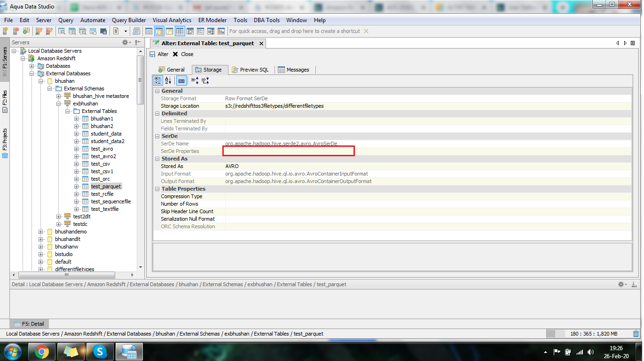
Task: Open dropdown arrow next to the document icon
Action: point(126,31)
